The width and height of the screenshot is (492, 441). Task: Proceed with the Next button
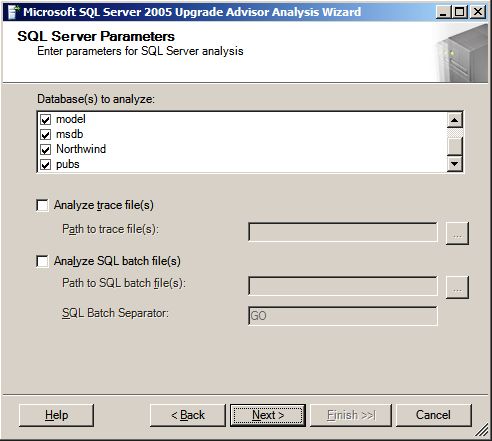(268, 415)
